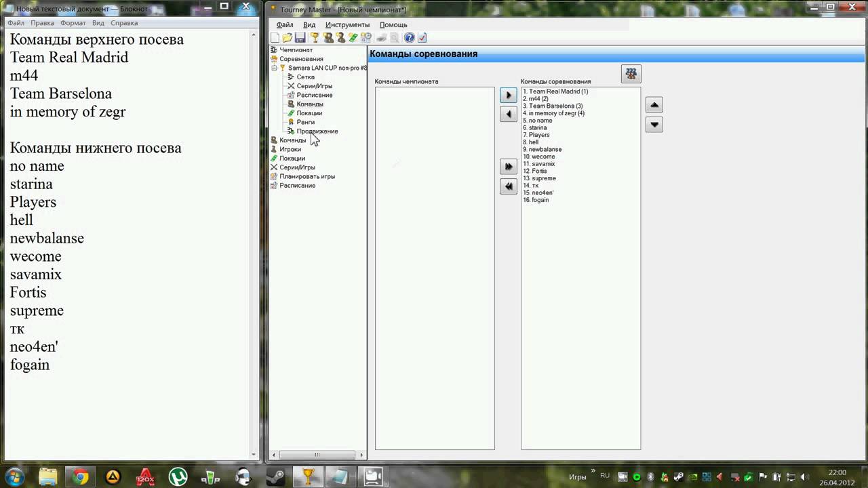Select team '16. fogain' in the list
This screenshot has height=488, width=868.
536,200
